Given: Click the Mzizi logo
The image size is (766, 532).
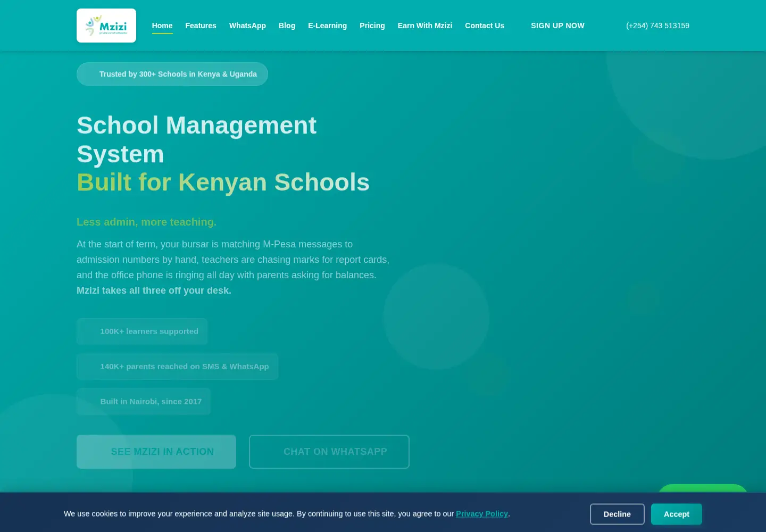Looking at the screenshot, I should [106, 26].
